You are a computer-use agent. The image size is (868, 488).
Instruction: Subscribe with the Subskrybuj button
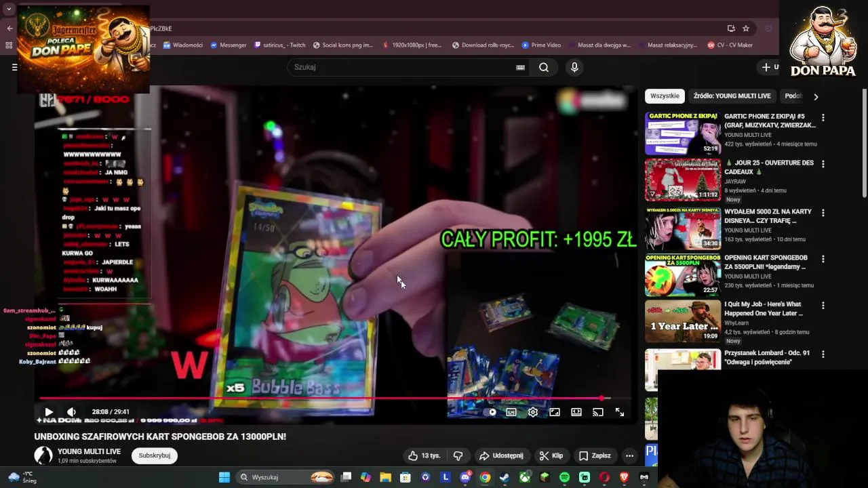tap(155, 455)
